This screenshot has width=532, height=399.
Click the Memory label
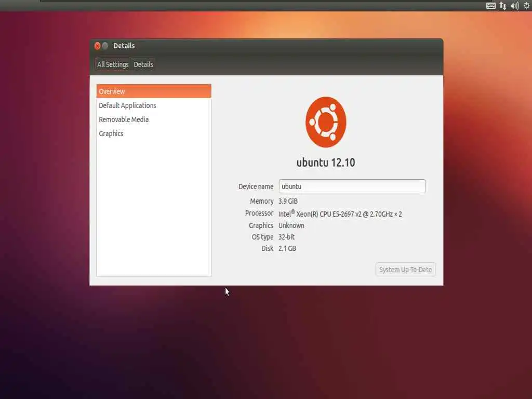point(262,201)
